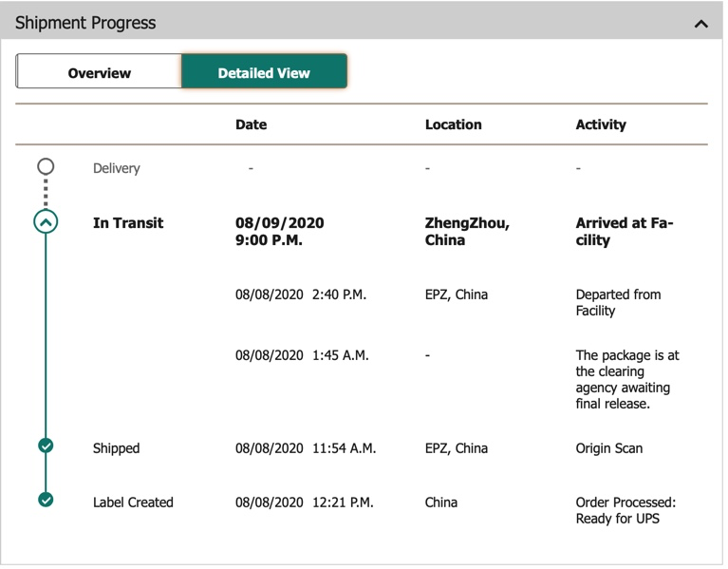728x569 pixels.
Task: Collapse the Shipment Progress panel chevron
Action: point(701,23)
